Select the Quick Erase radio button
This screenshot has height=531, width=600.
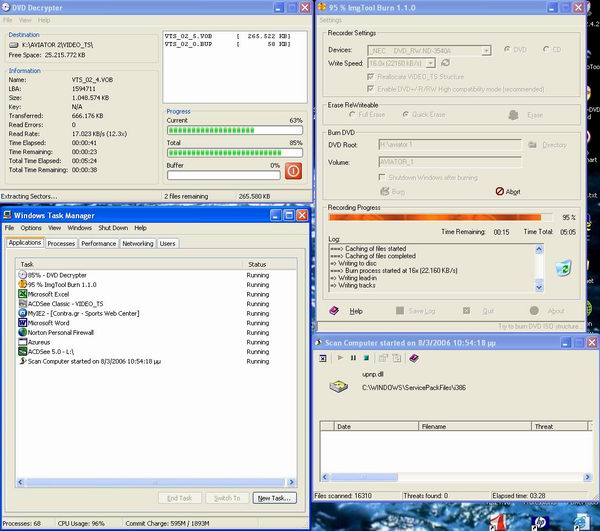[x=405, y=114]
